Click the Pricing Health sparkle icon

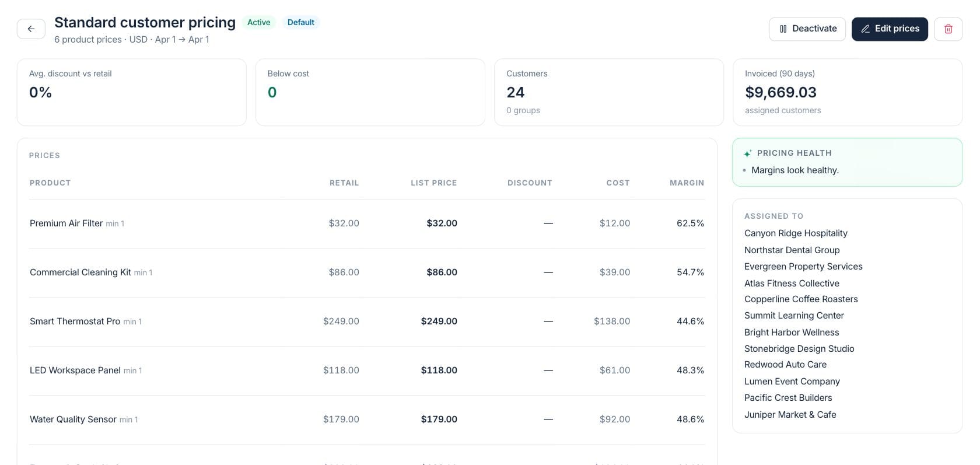pos(748,153)
